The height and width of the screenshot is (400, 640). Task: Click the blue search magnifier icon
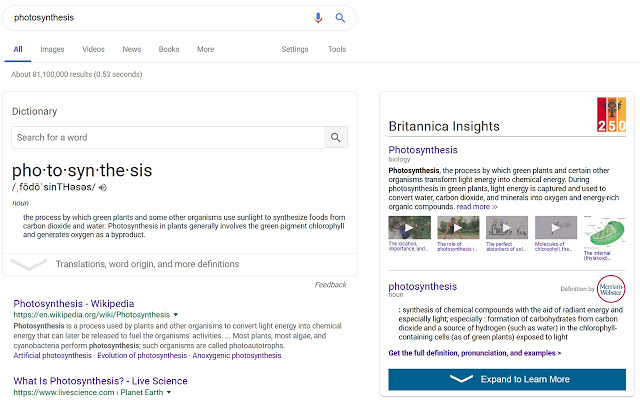340,18
